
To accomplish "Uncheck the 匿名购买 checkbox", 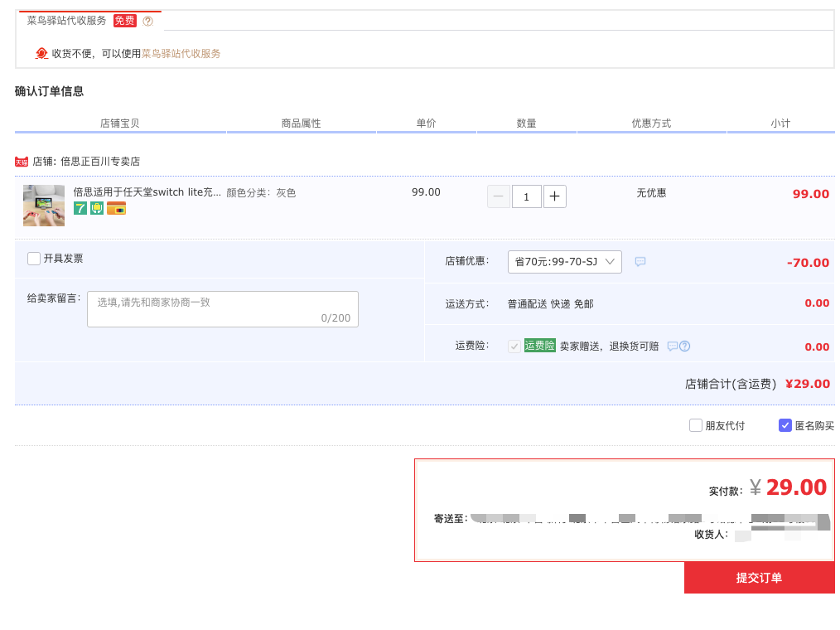I will click(784, 426).
